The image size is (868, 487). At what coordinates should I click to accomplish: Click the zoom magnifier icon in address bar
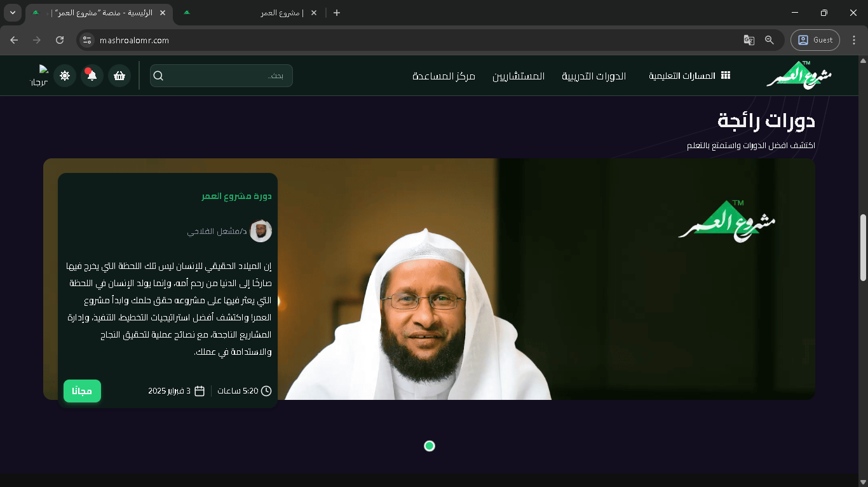coord(770,40)
